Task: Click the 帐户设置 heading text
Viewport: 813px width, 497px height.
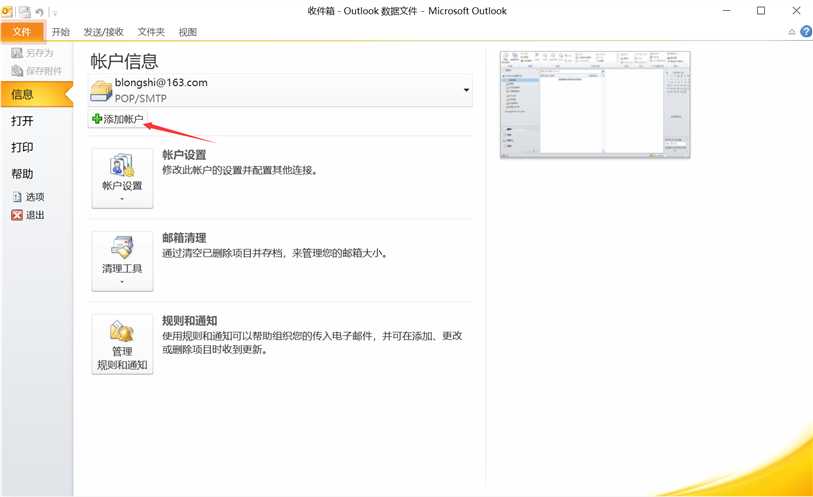Action: pos(184,155)
